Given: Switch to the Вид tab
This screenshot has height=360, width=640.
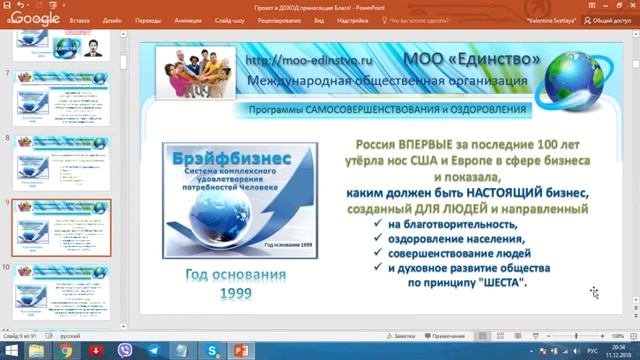Looking at the screenshot, I should click(x=319, y=20).
